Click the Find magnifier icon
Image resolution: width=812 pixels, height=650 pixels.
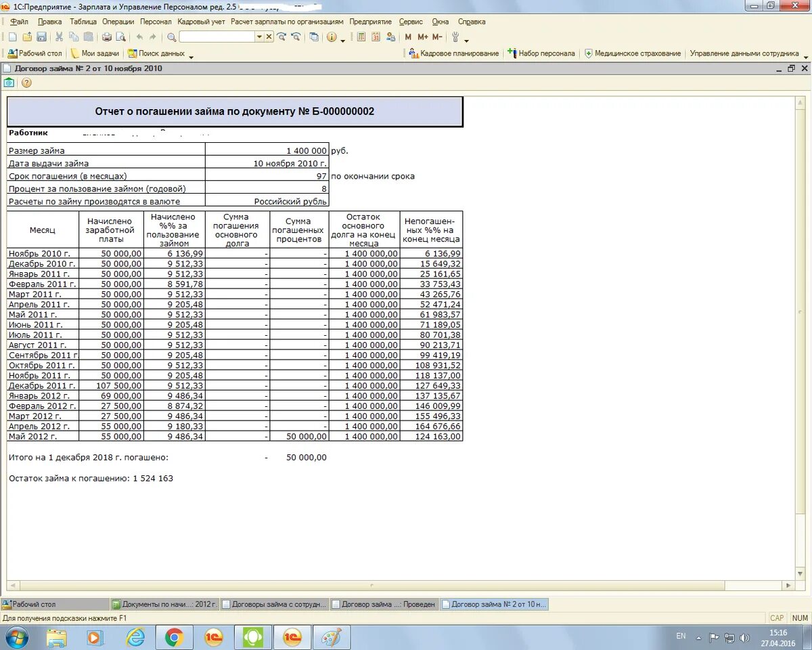[x=172, y=37]
